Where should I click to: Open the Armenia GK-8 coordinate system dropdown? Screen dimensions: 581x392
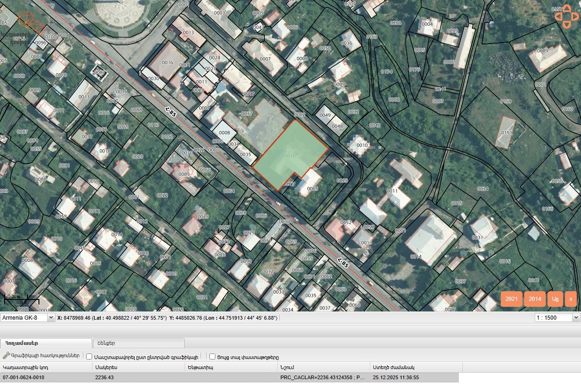27,317
